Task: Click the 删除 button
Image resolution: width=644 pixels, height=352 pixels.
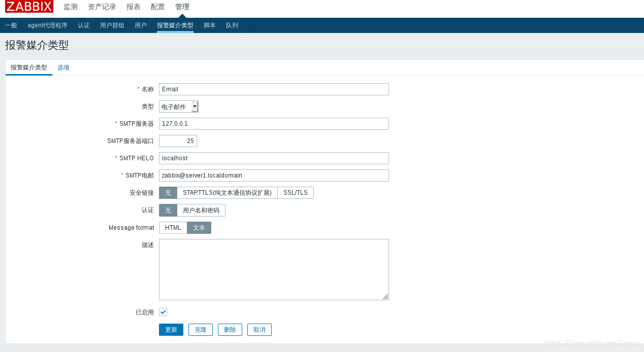Action: point(230,330)
